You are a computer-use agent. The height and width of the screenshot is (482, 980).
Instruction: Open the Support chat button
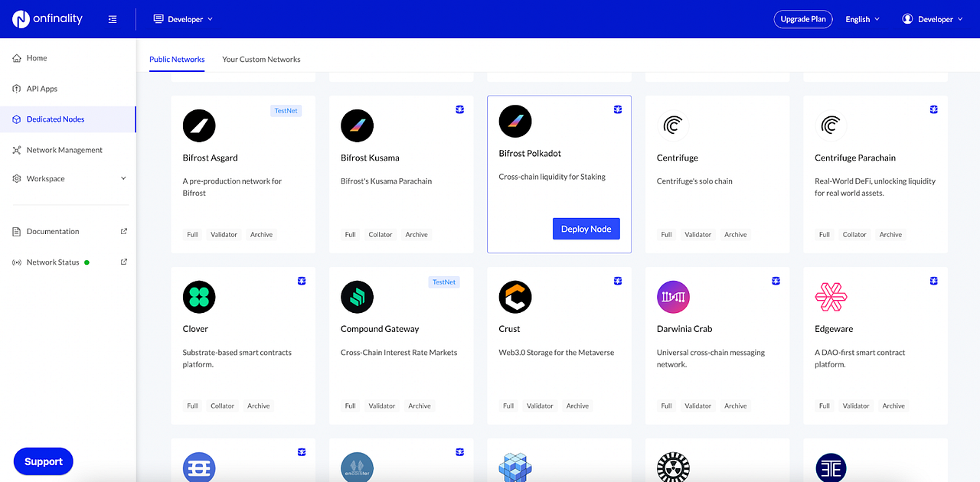click(44, 461)
